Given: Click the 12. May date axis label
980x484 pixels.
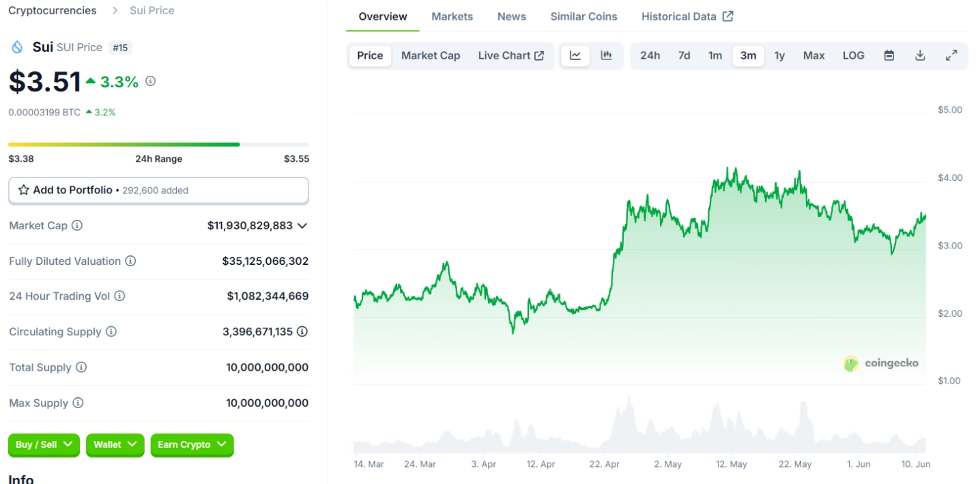Looking at the screenshot, I should (x=731, y=464).
